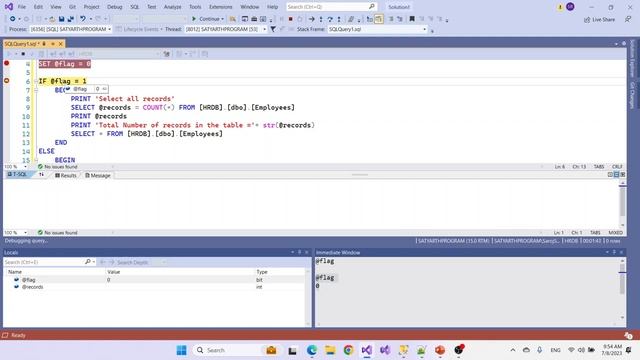Toggle auto-hide pin on Immediate Window
Viewport: 640px width, 360px height.
coord(614,252)
